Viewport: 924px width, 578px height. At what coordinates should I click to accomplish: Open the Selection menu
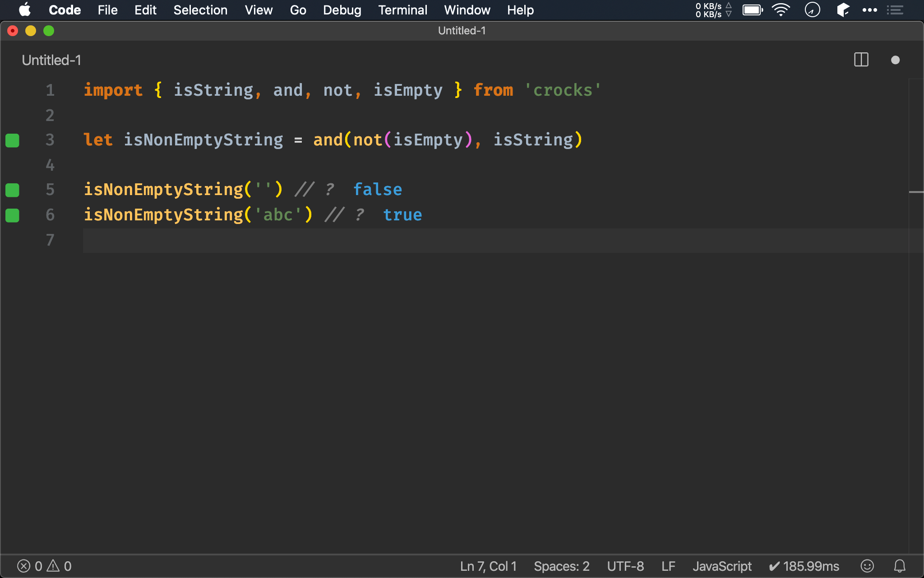point(200,10)
